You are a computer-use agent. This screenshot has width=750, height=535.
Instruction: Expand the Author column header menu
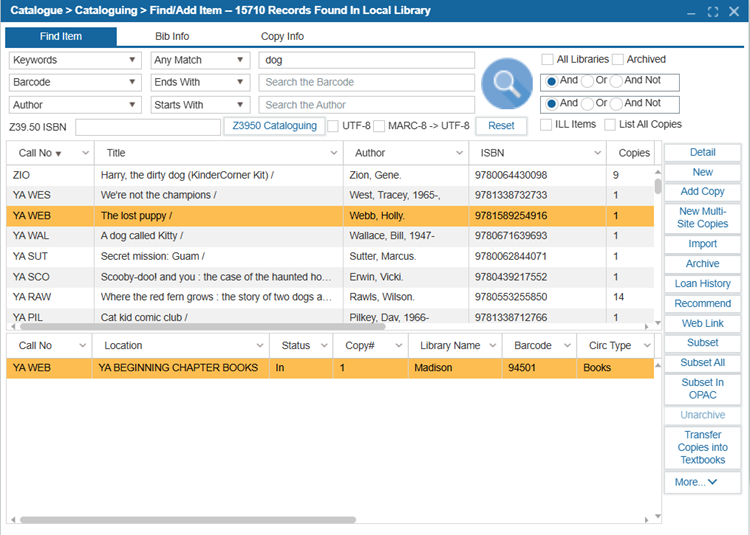pyautogui.click(x=459, y=153)
